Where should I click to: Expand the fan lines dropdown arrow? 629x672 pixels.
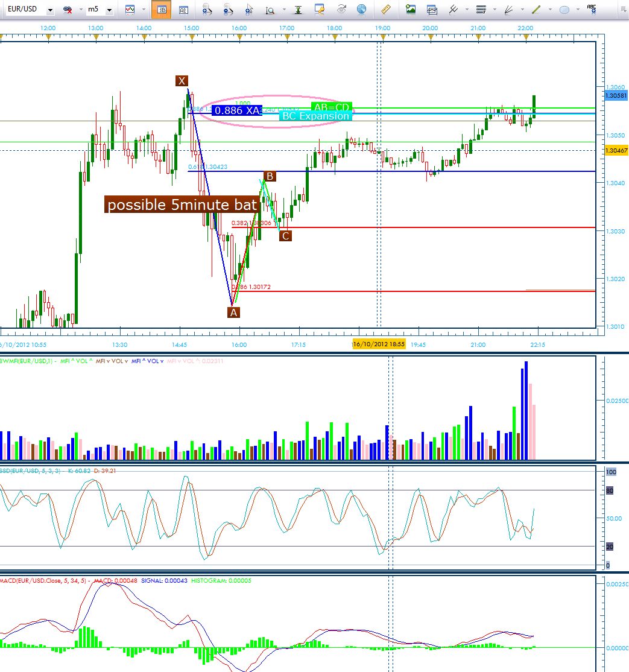[x=522, y=10]
